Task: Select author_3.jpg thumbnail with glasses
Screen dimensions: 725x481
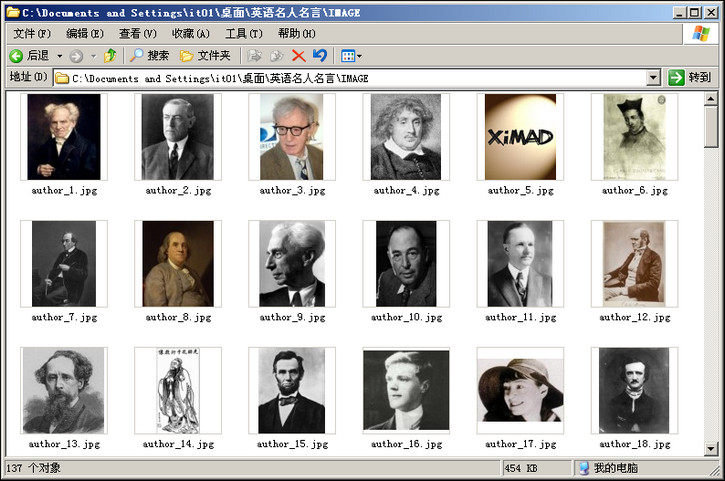Action: (x=292, y=137)
